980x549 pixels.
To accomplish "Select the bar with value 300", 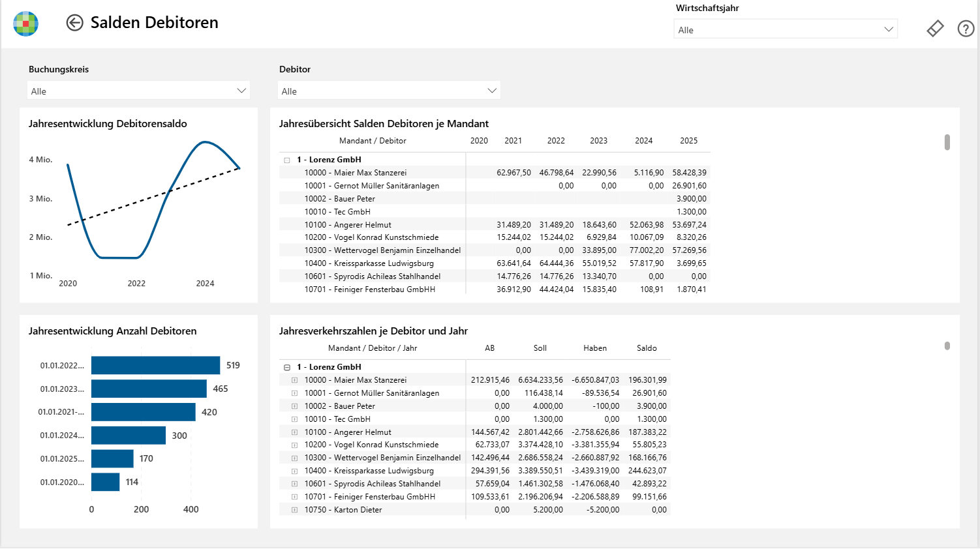I will tap(129, 436).
